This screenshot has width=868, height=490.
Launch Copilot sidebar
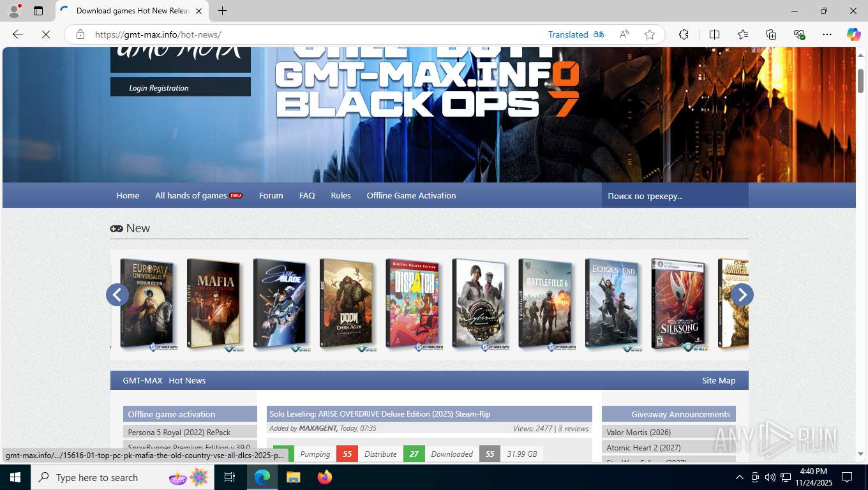(853, 34)
